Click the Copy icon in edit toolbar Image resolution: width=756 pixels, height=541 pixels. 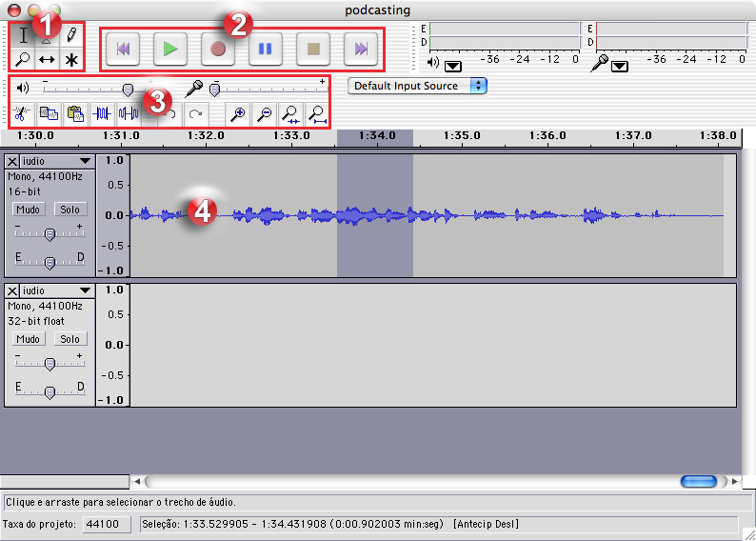click(49, 113)
